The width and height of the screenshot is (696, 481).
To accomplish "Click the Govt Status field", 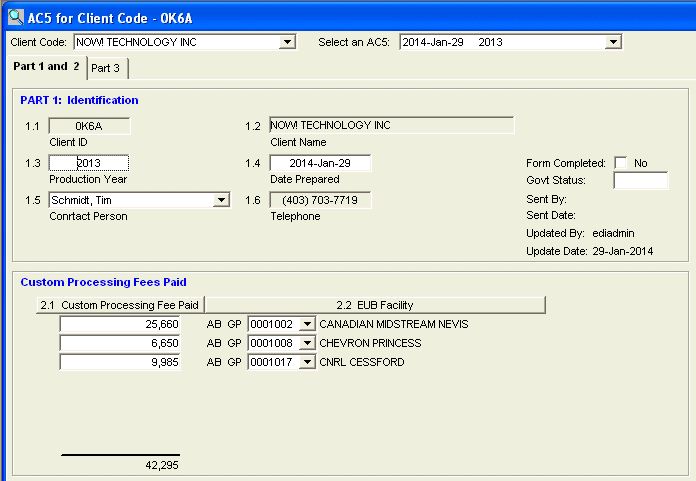I will coord(640,181).
